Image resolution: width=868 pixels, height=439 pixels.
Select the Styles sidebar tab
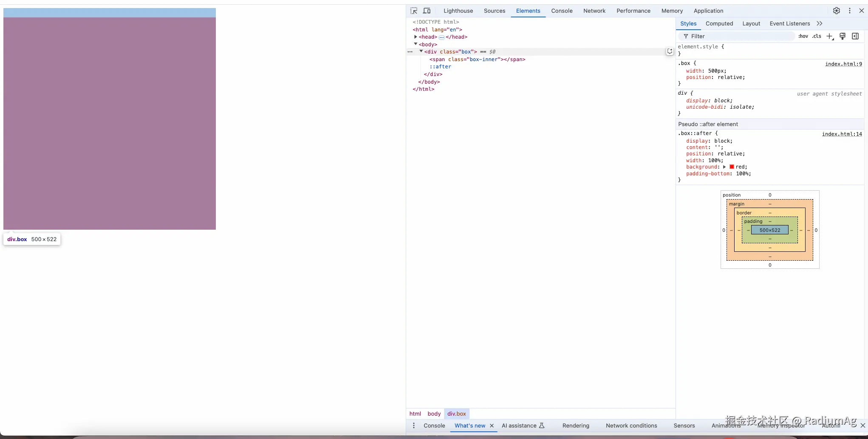point(688,23)
